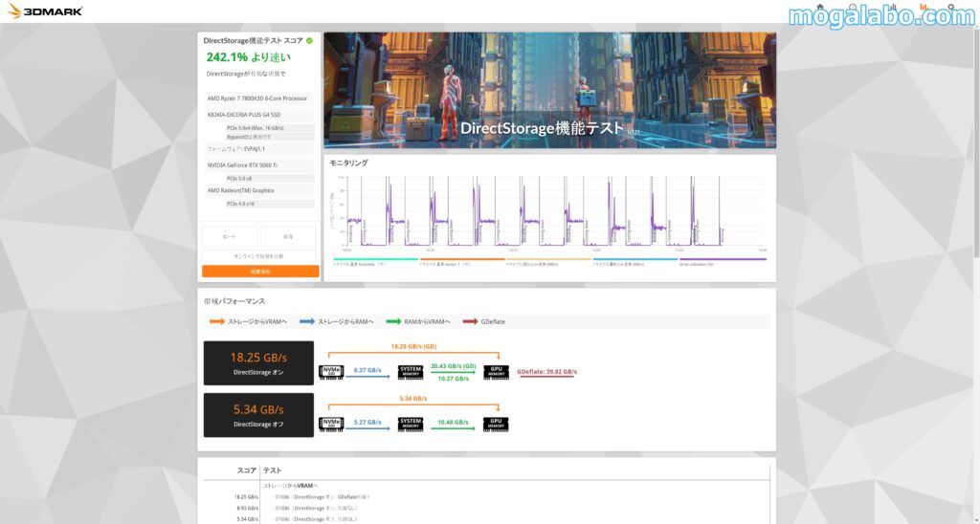Click System Memory icon in DirectStorage on row
Viewport: 980px width, 524px height.
(412, 370)
